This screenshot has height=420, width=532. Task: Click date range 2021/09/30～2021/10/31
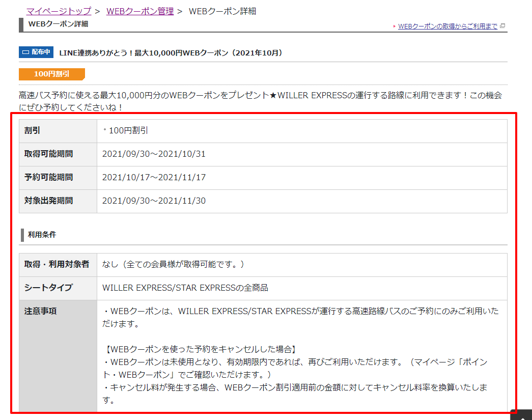[x=154, y=154]
